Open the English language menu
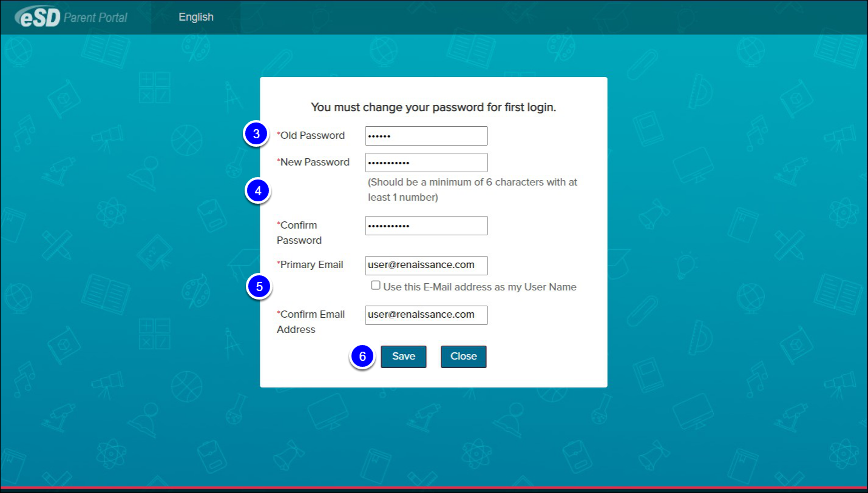This screenshot has width=868, height=493. click(195, 17)
